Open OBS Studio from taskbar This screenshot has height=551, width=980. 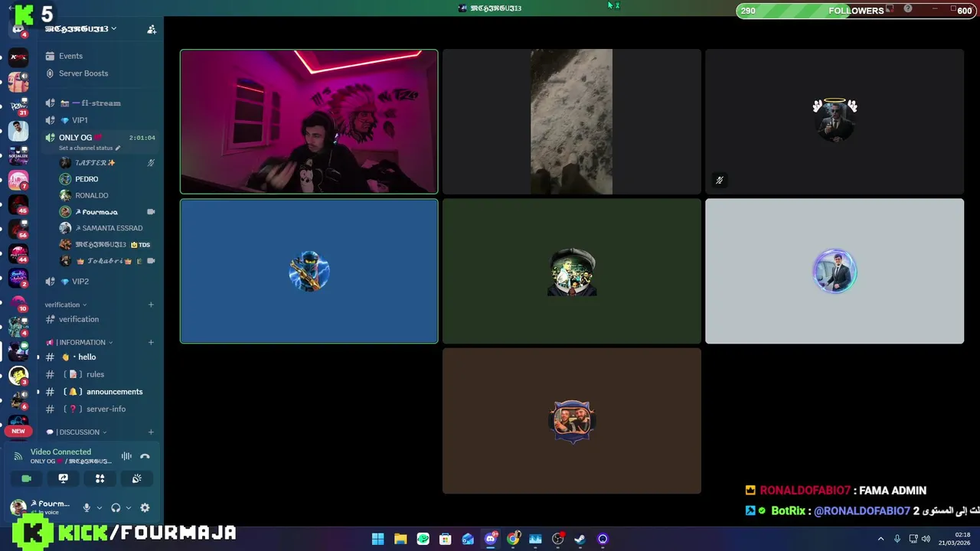[x=558, y=539]
